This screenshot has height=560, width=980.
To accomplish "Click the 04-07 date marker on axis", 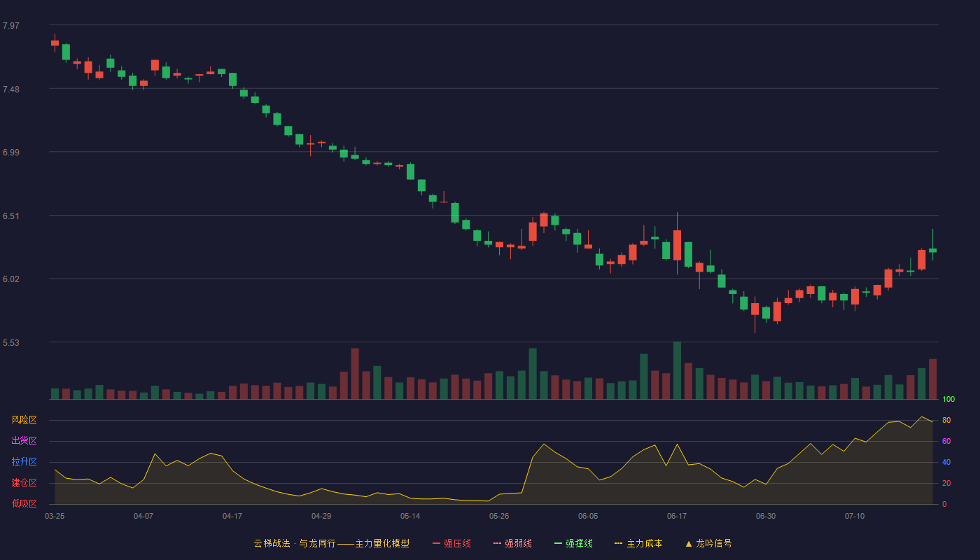I will tap(143, 516).
